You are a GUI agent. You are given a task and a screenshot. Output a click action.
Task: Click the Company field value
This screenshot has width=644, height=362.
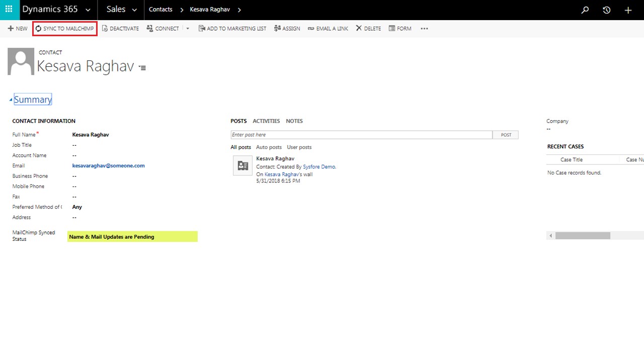[x=548, y=129]
